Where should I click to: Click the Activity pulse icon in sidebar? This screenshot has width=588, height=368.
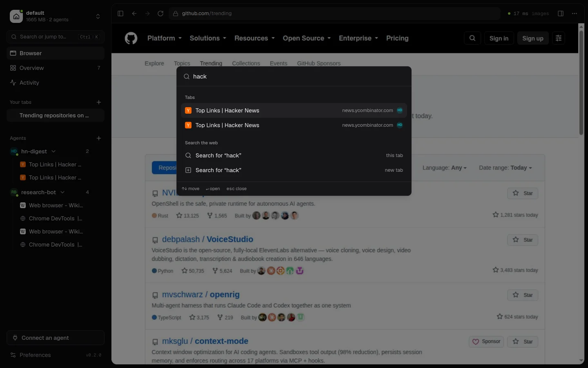13,83
